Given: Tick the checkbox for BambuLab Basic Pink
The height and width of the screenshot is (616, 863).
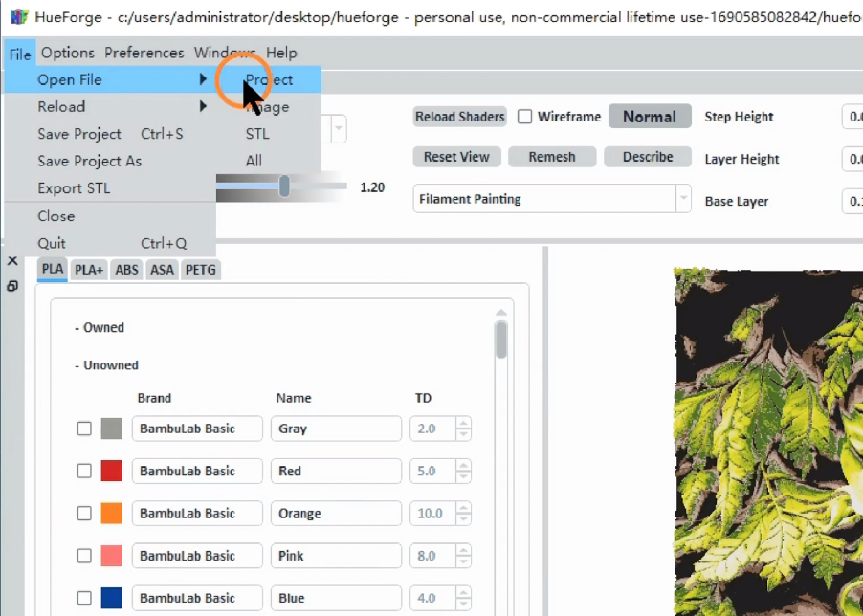Looking at the screenshot, I should coord(84,556).
